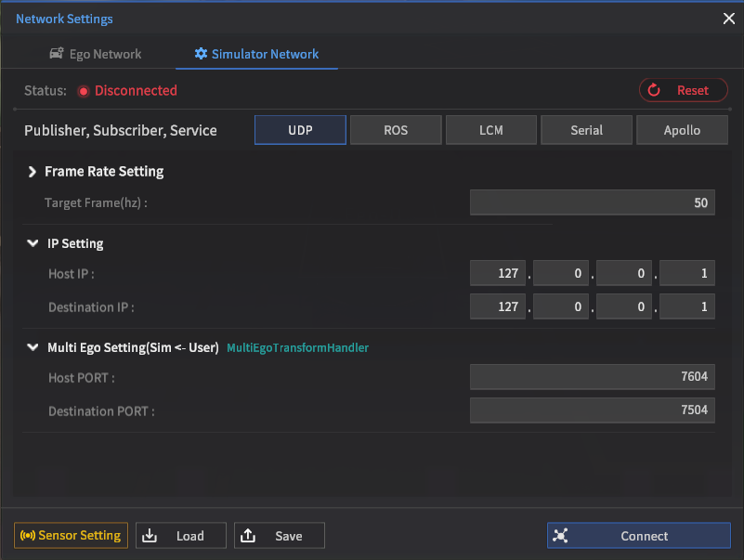Click the Load button
This screenshot has height=560, width=744.
coord(181,536)
